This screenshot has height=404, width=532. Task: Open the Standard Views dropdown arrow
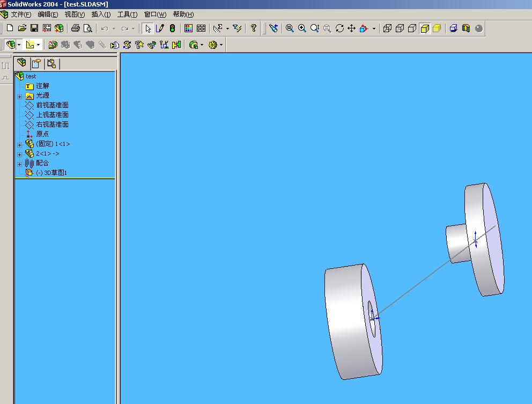tap(374, 28)
